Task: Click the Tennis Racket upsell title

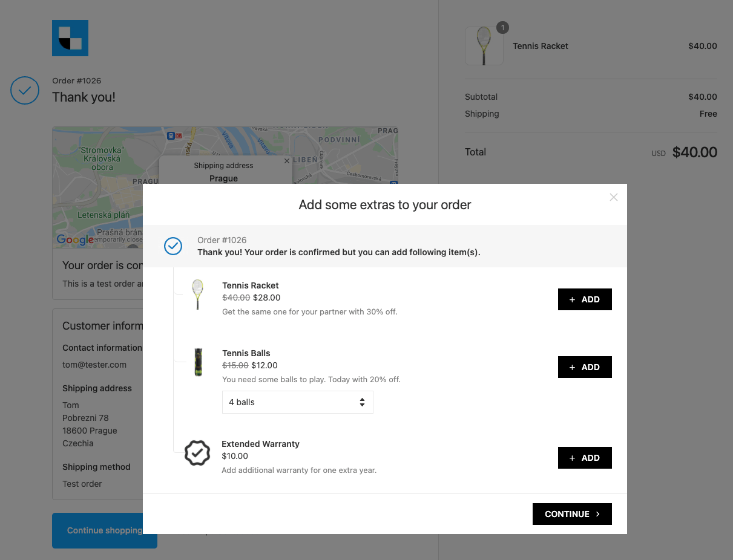Action: tap(251, 285)
